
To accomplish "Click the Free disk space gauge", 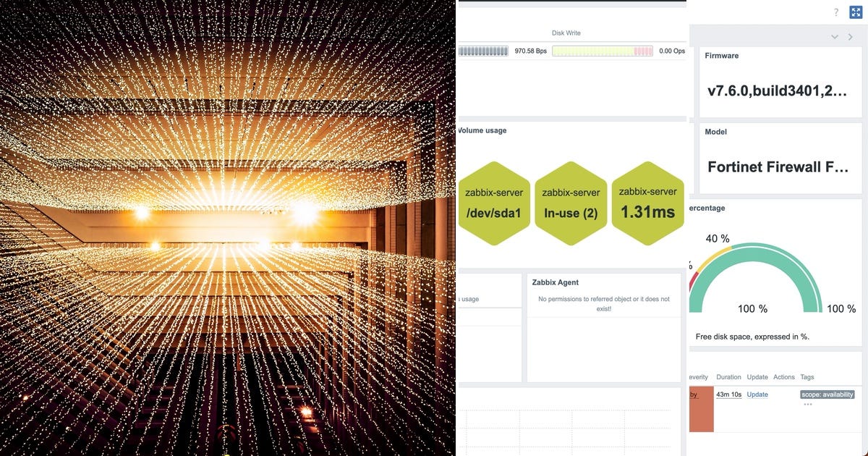I will click(x=757, y=275).
